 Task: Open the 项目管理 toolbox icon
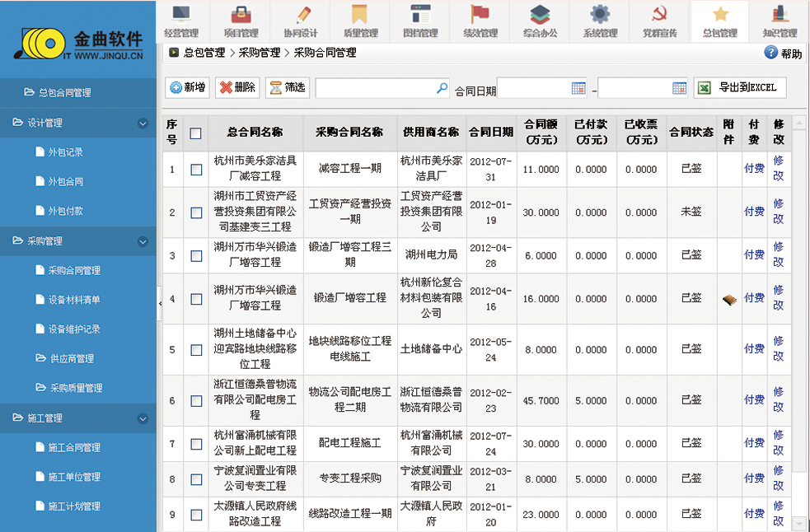coord(241,15)
